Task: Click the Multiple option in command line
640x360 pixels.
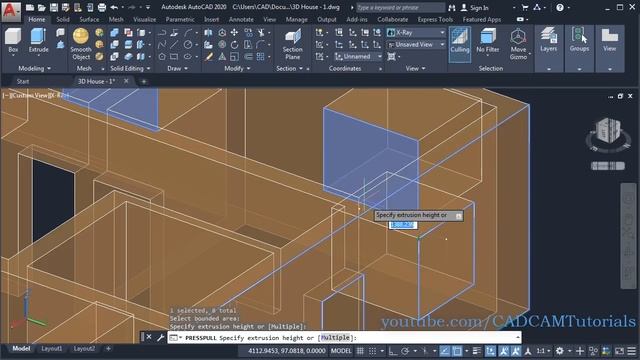Action: coord(335,338)
